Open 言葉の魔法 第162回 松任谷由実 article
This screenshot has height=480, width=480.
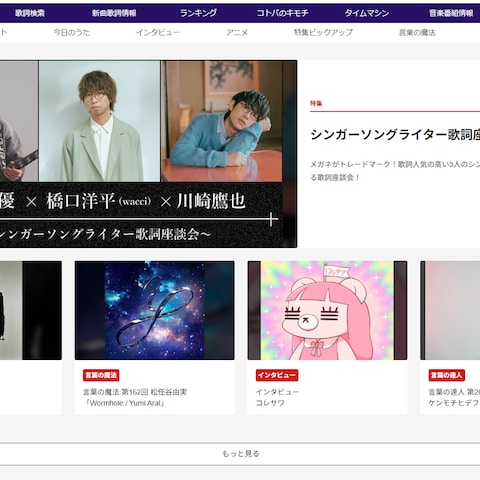[135, 392]
